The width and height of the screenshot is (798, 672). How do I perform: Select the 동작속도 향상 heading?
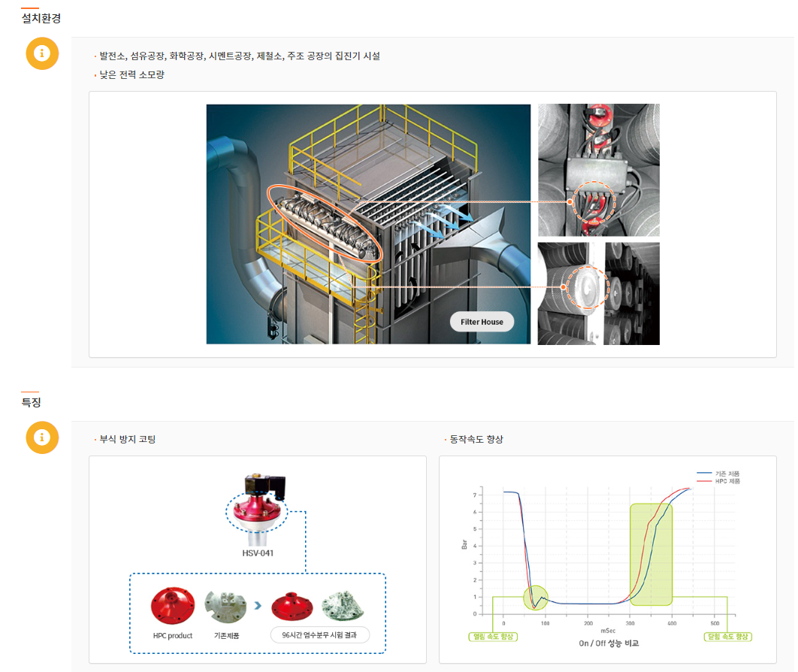(476, 439)
